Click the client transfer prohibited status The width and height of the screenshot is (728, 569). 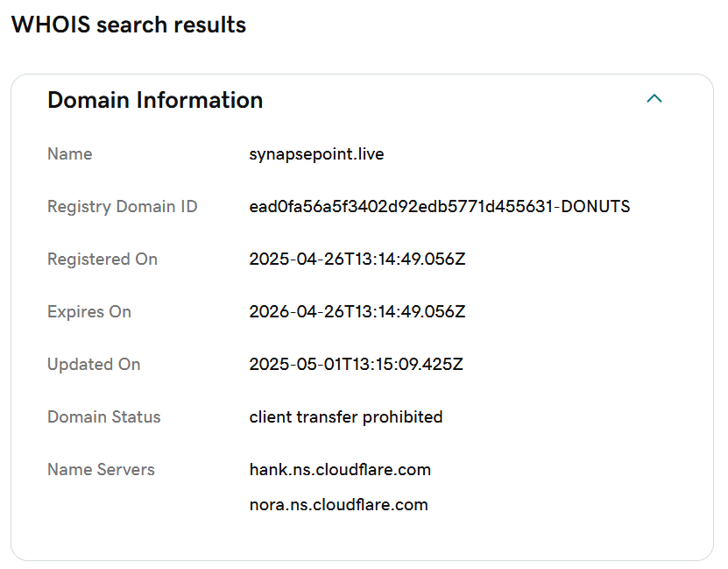[x=346, y=417]
